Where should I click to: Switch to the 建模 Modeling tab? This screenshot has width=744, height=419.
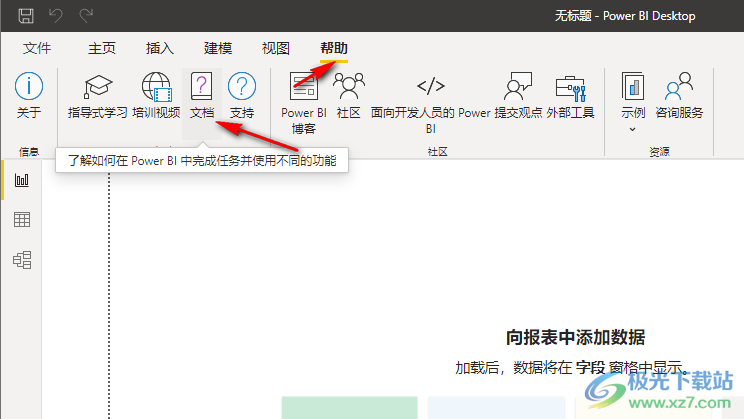tap(218, 48)
